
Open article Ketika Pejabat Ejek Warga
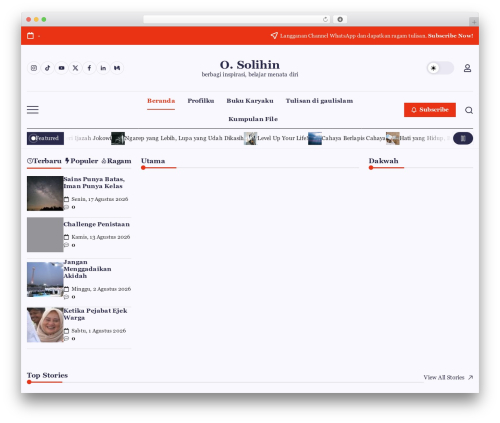coord(95,314)
